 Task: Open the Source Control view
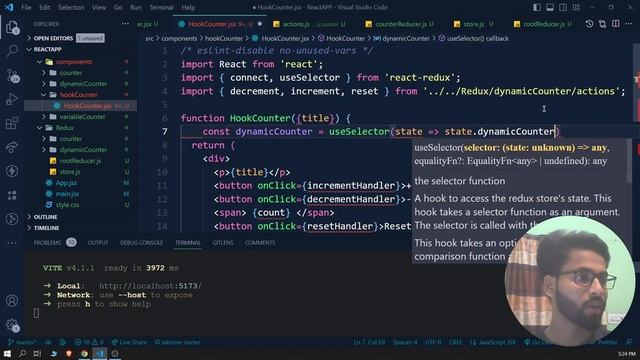point(12,76)
